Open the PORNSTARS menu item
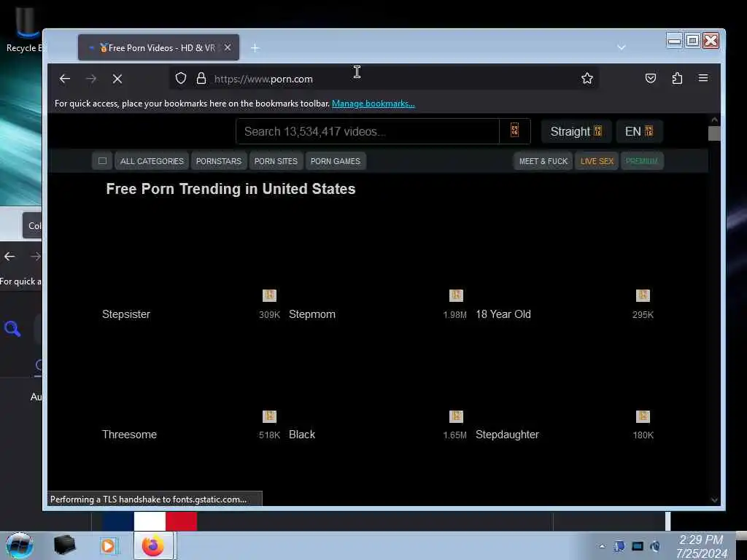The image size is (747, 560). tap(219, 161)
